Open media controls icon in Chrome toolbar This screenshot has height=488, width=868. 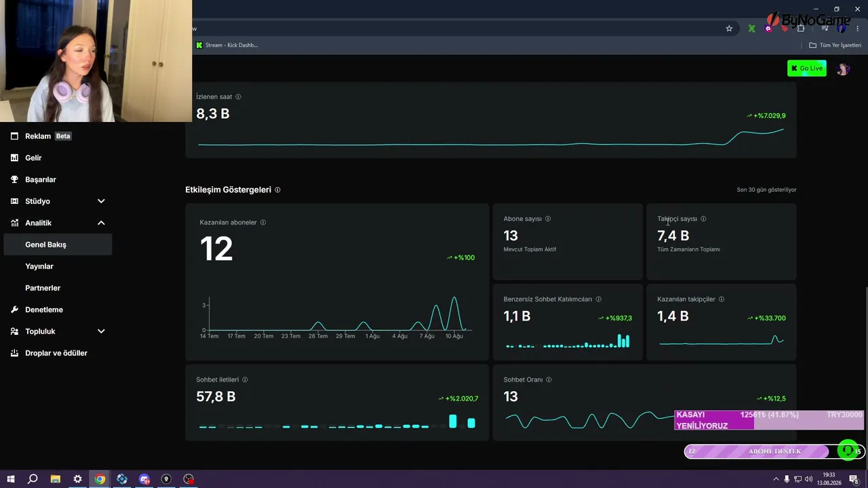tap(825, 28)
